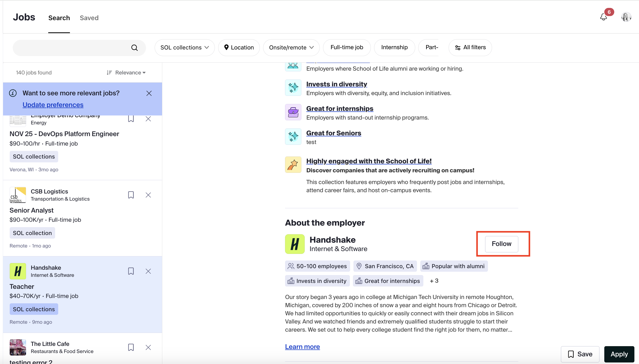The width and height of the screenshot is (639, 364).
Task: Hide the Handshake Teacher job card
Action: click(148, 271)
